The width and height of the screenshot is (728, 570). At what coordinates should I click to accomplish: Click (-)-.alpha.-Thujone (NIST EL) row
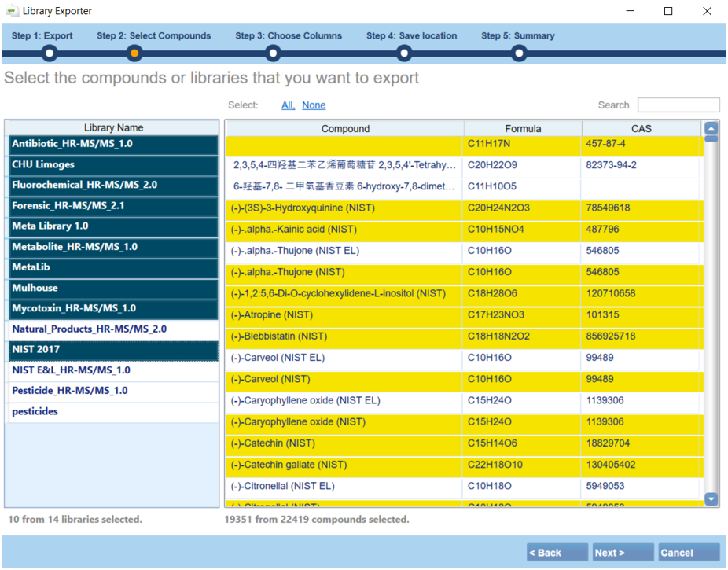[465, 252]
